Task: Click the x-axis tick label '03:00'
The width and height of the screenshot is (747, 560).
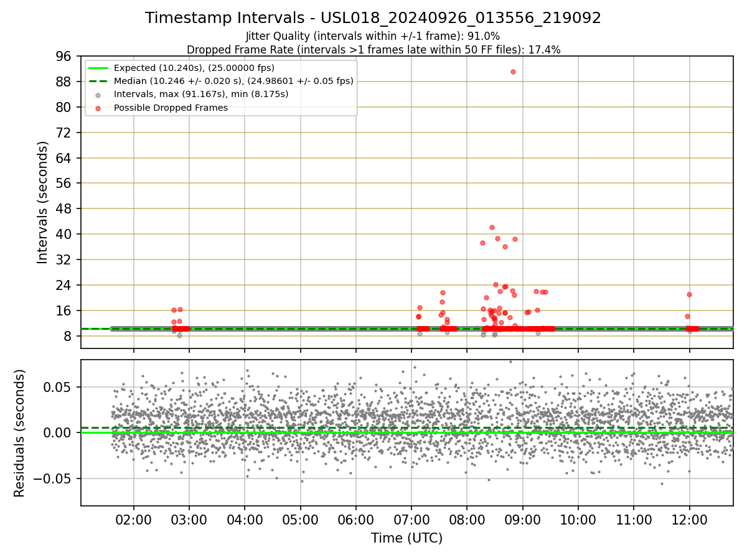Action: (189, 520)
